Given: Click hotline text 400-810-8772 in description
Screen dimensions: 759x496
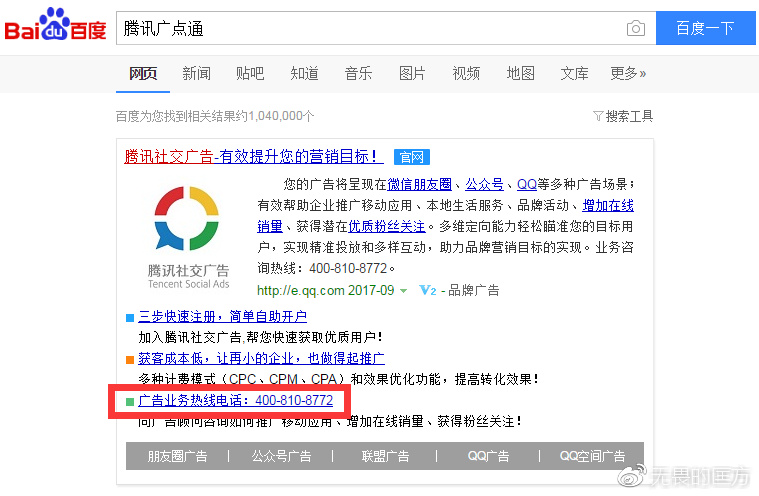Looking at the screenshot, I should 348,268.
